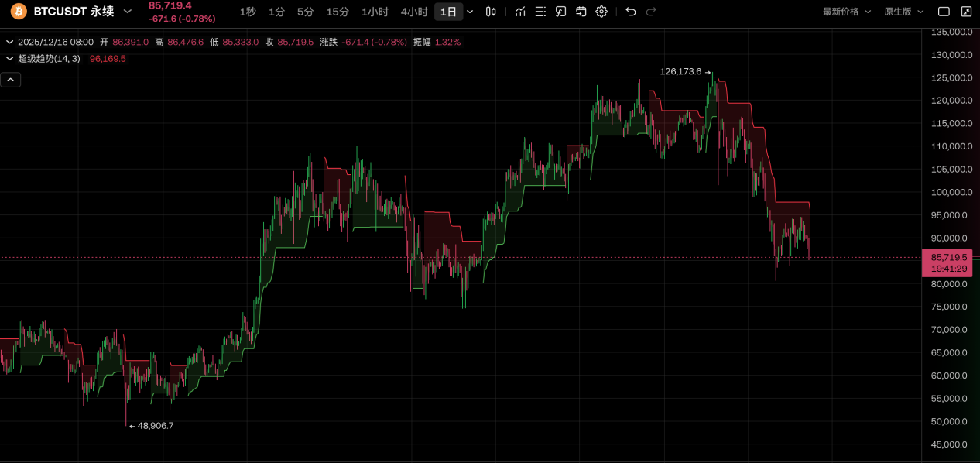This screenshot has width=980, height=463.
Task: Click the undo arrow icon
Action: (x=629, y=12)
